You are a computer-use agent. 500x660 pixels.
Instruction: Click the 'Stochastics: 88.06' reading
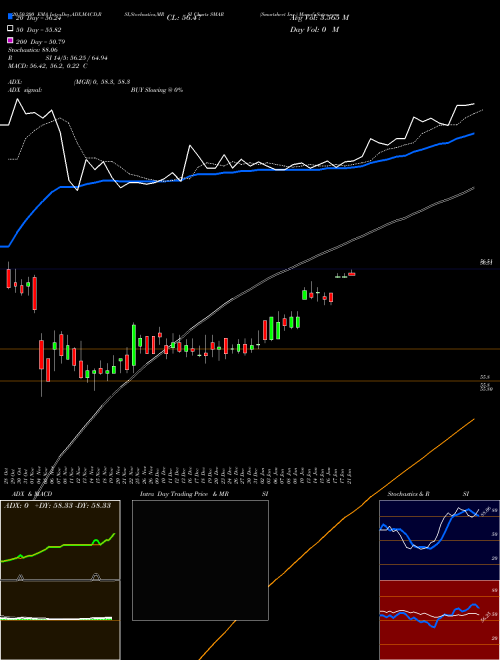[32, 50]
